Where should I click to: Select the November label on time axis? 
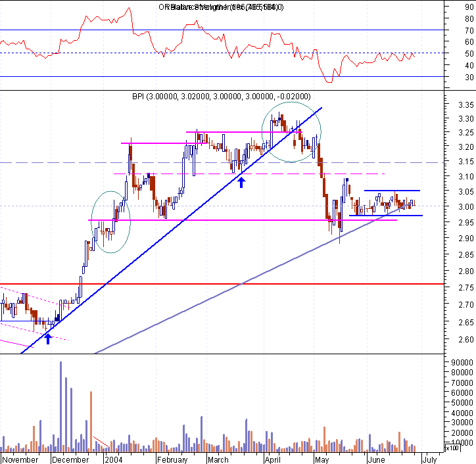(20, 459)
